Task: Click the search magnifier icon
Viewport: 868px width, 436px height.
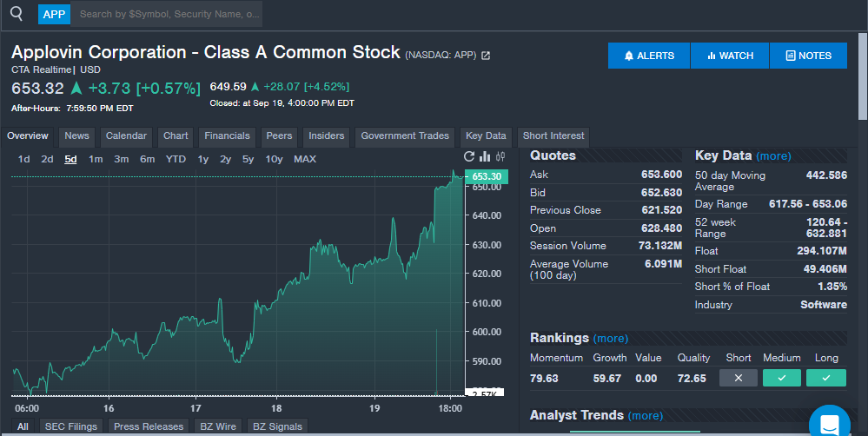Action: [17, 14]
